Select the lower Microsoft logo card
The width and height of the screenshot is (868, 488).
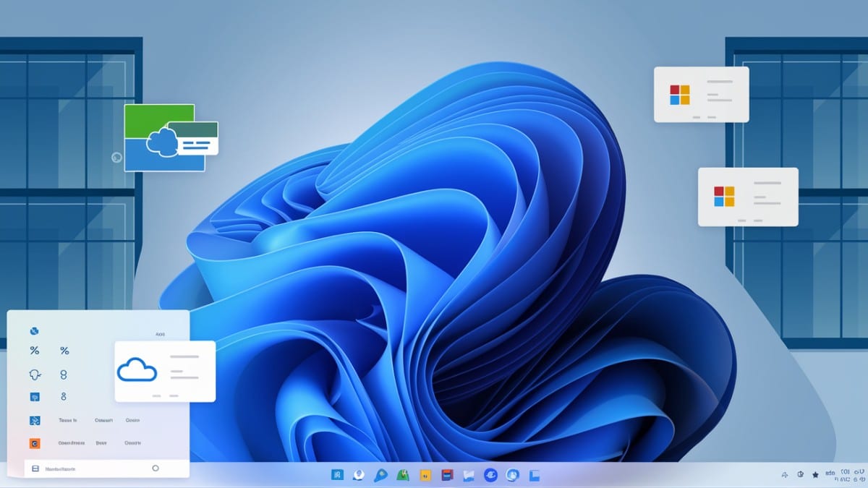coord(747,197)
